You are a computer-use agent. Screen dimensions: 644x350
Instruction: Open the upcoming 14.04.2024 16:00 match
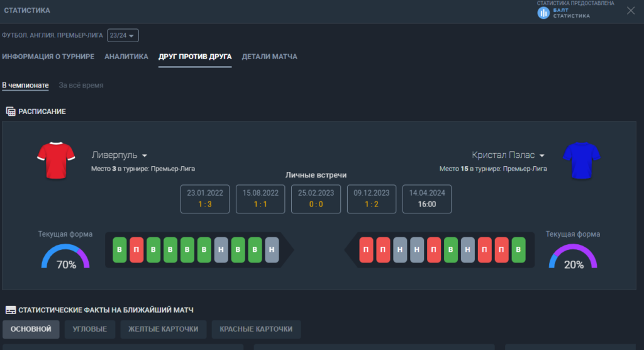[x=427, y=199]
